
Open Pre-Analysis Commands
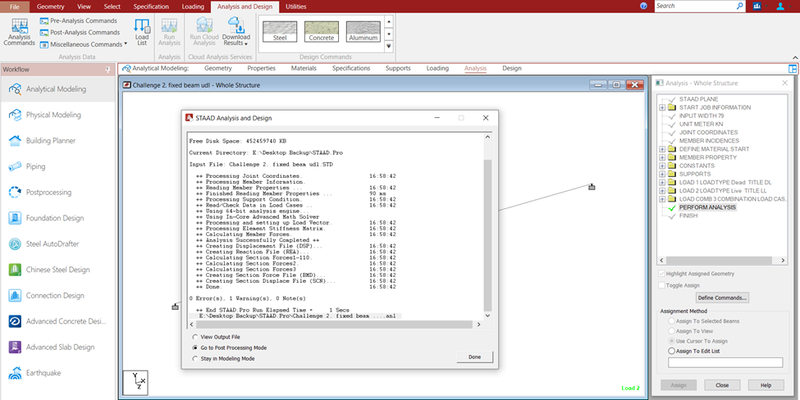coord(78,21)
